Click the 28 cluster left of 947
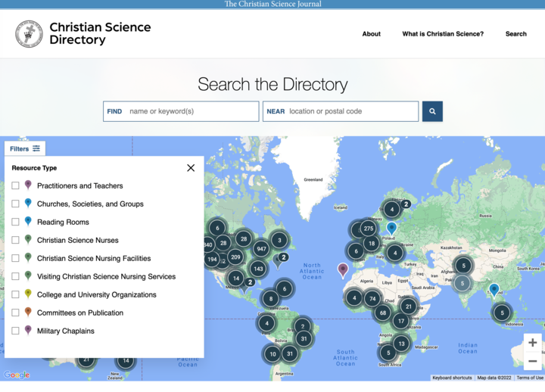Viewport: 545px width, 392px height. [x=244, y=238]
